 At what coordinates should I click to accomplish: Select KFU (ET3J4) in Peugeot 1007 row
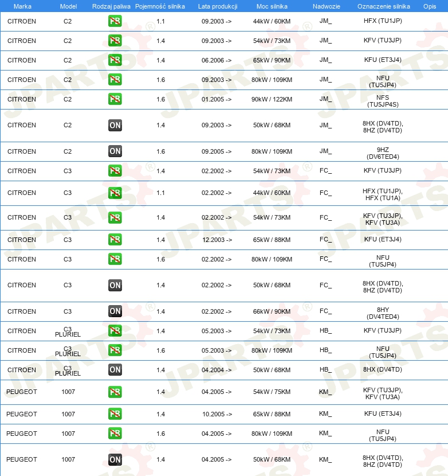click(x=383, y=413)
